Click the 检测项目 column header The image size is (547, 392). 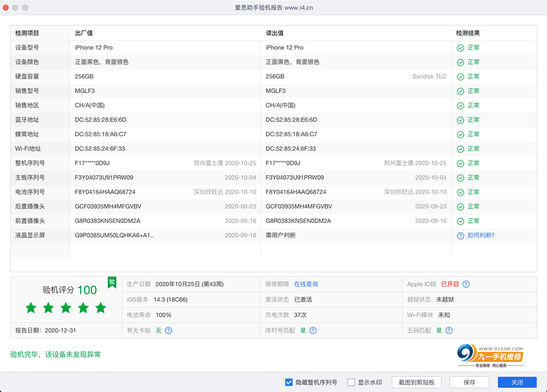click(x=27, y=33)
